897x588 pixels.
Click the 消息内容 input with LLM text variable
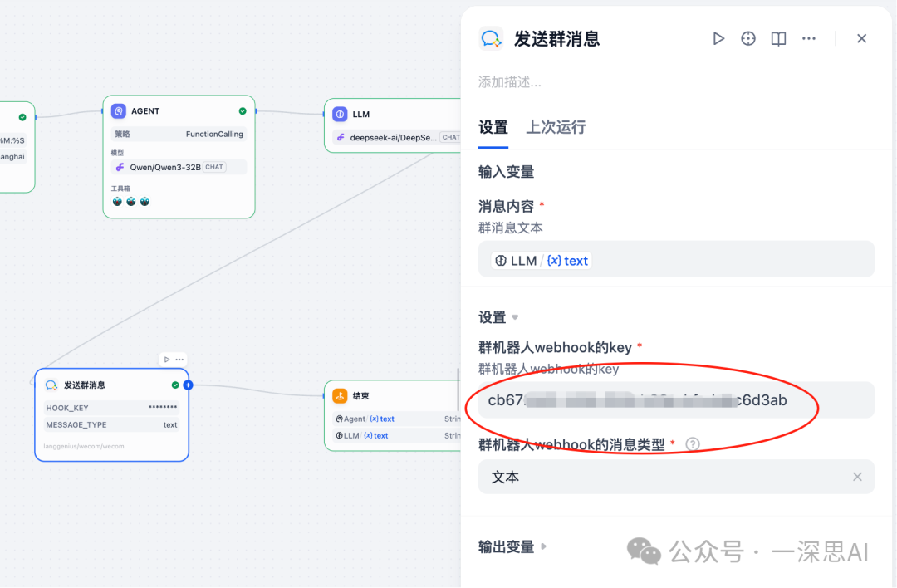[676, 260]
